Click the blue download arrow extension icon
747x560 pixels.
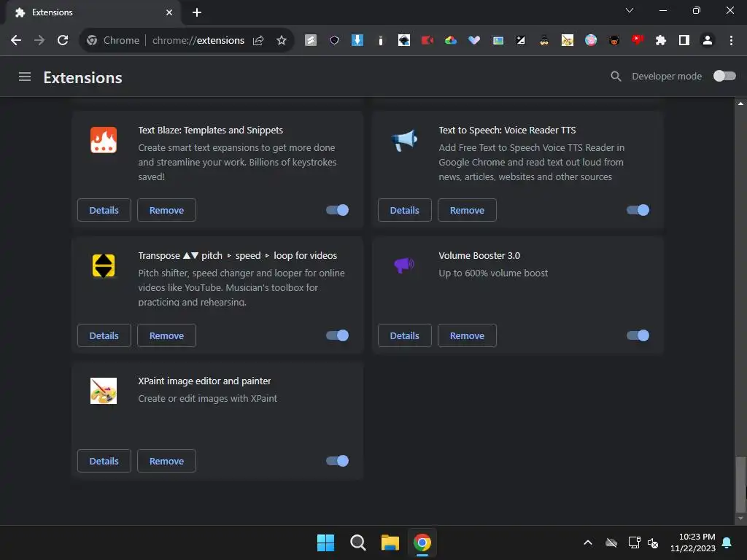(357, 40)
